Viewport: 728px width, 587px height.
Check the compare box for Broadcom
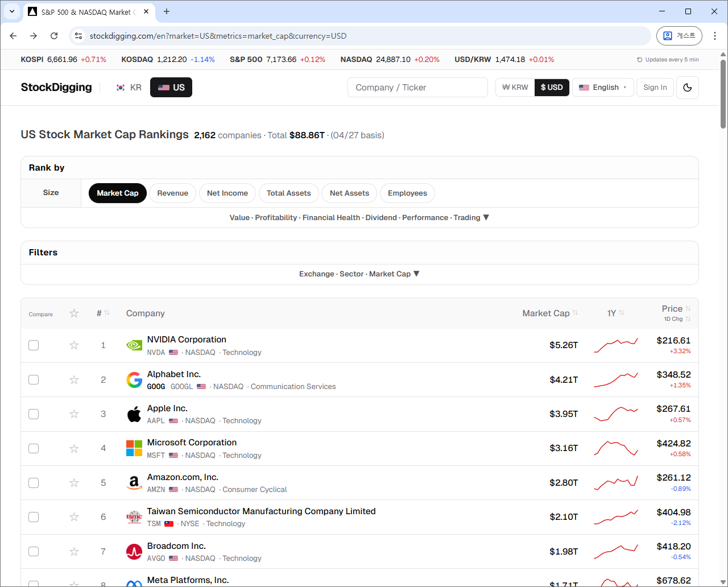click(34, 552)
